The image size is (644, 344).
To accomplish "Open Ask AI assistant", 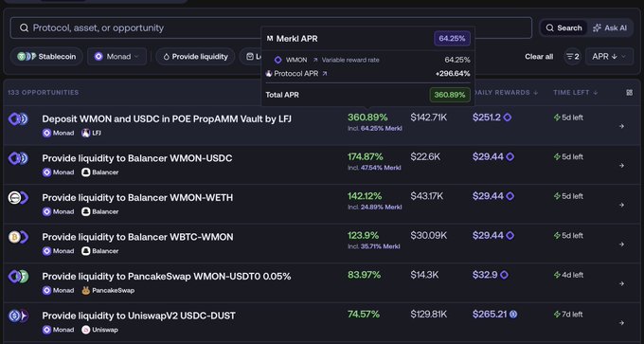I will coord(610,27).
